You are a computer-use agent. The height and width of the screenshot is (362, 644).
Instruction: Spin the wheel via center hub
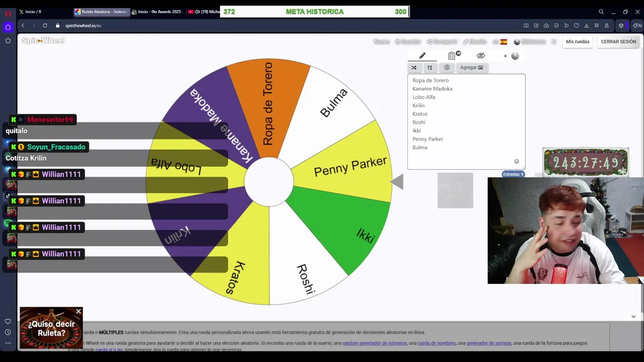(269, 182)
